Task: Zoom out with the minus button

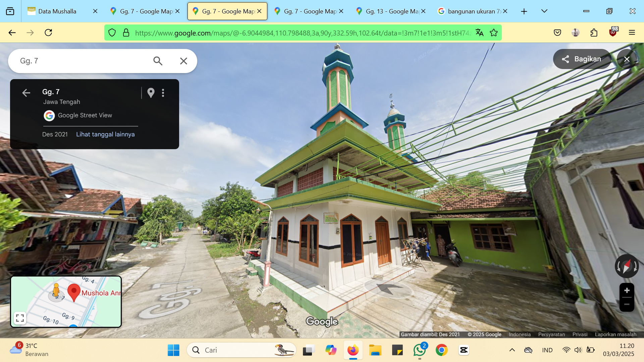Action: click(x=627, y=304)
